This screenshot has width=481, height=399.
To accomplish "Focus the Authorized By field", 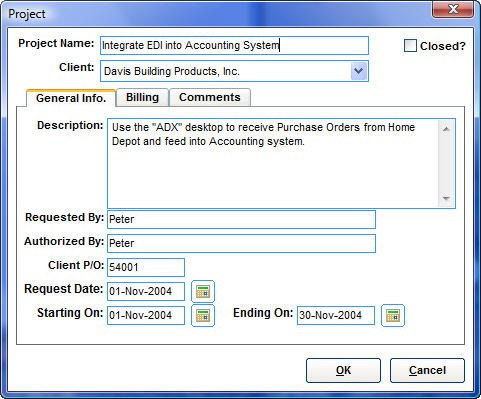I will [x=241, y=243].
